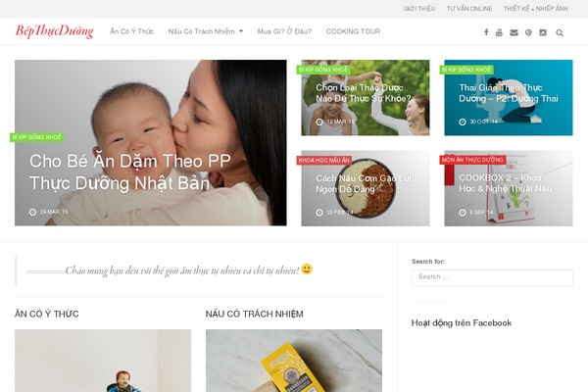Click the search magnifier icon
The image size is (588, 392).
[560, 33]
